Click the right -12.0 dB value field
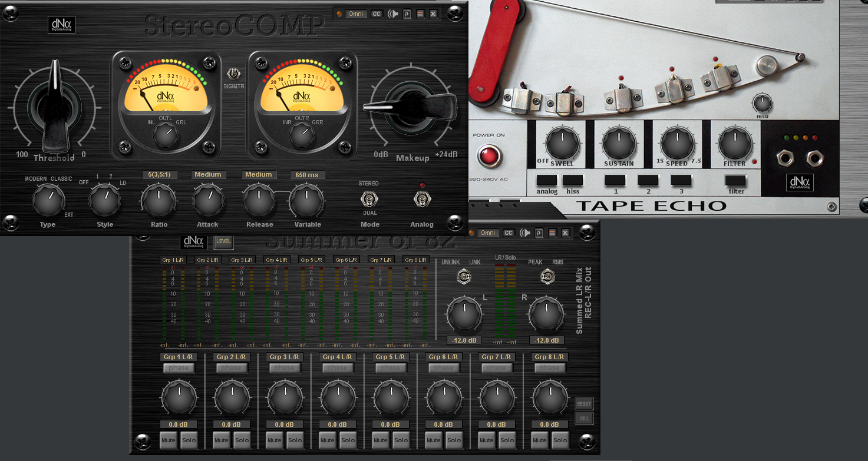The image size is (868, 461). 547,340
